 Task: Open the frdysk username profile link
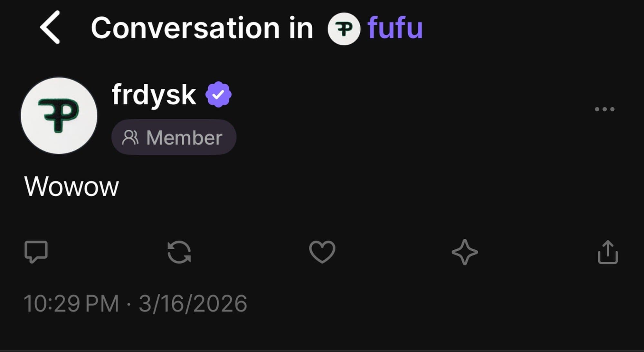tap(154, 95)
